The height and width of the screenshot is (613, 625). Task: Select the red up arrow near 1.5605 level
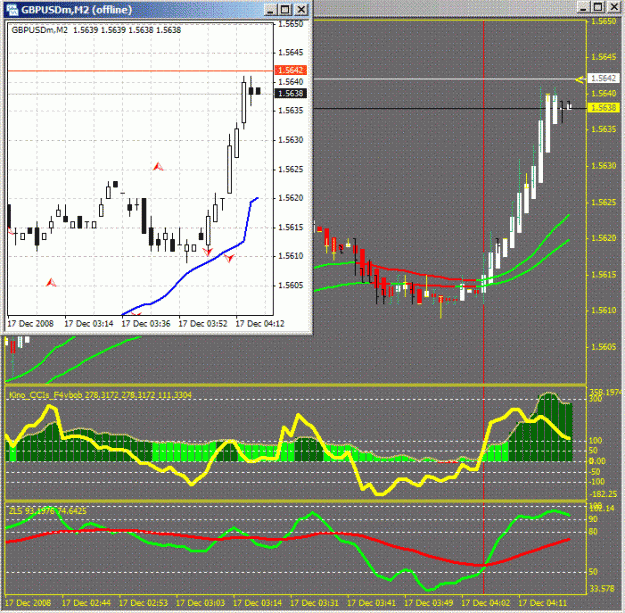[x=51, y=283]
